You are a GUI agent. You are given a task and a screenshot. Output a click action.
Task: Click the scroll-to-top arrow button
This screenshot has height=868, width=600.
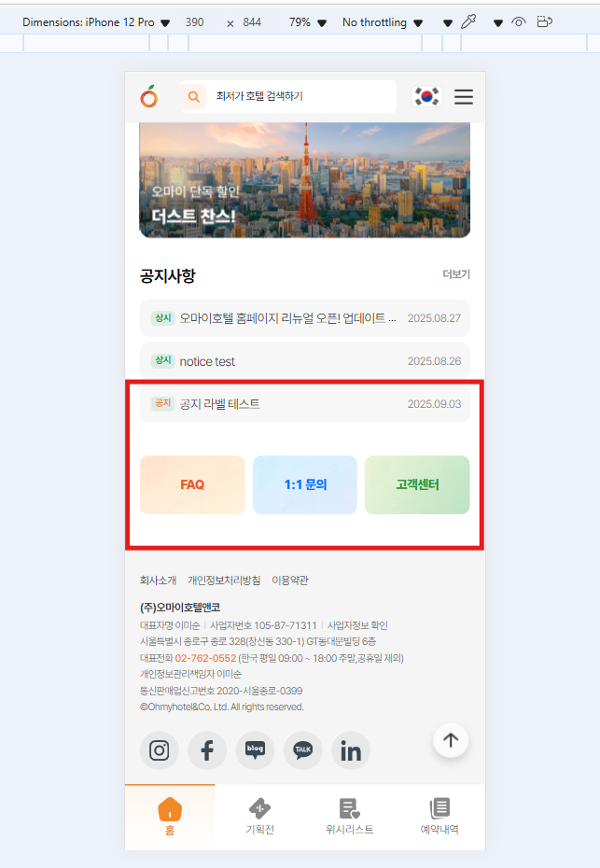[x=451, y=740]
